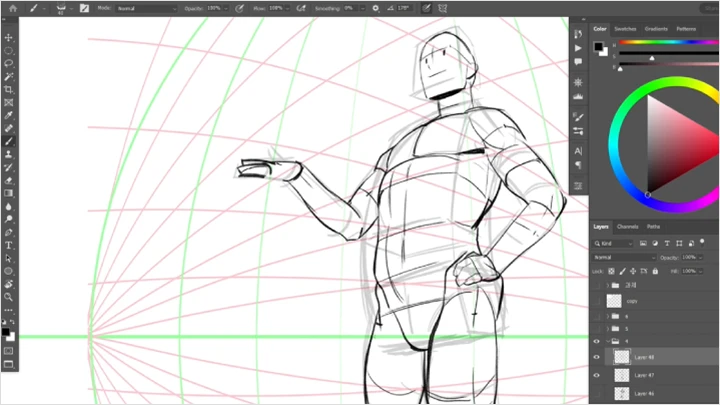Open the tool preset picker arrow
This screenshot has height=405, width=720.
pyautogui.click(x=44, y=8)
